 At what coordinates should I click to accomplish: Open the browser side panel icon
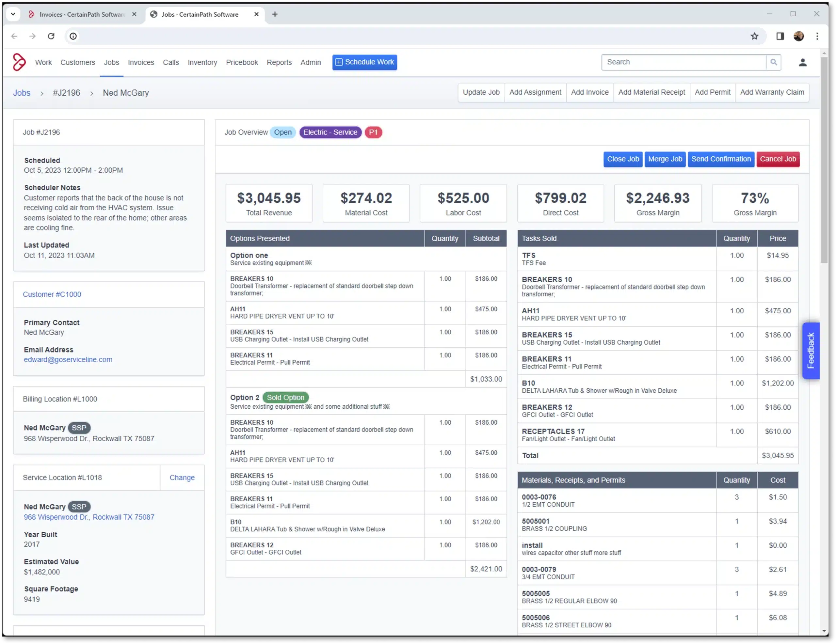(x=780, y=36)
